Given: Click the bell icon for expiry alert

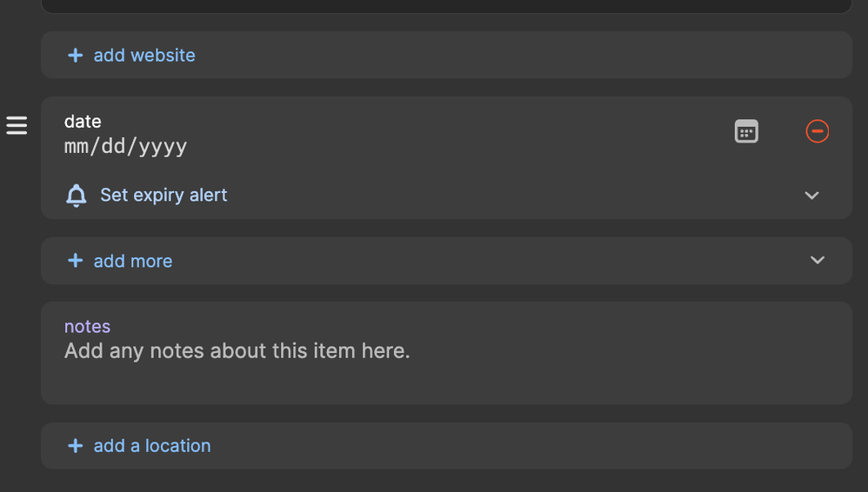Looking at the screenshot, I should tap(77, 196).
